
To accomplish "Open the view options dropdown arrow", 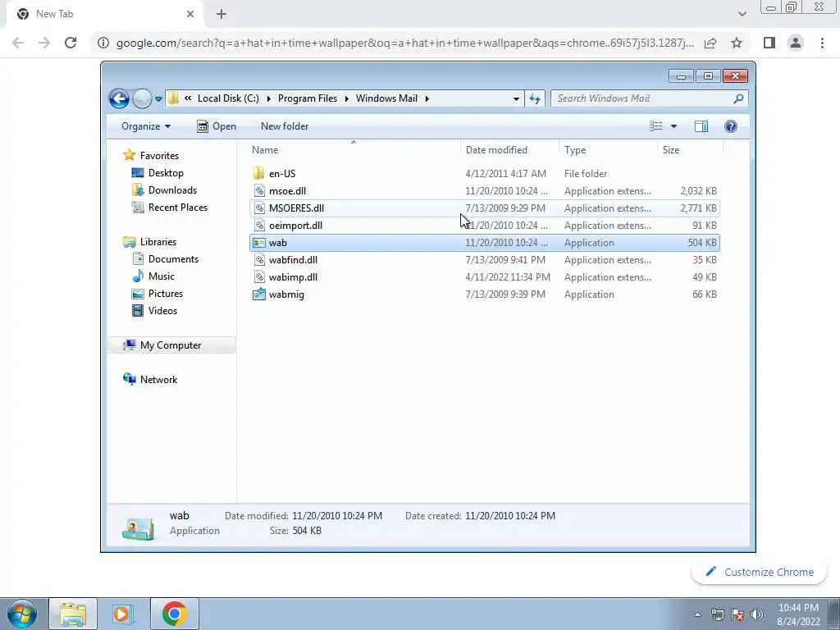I will coord(674,126).
